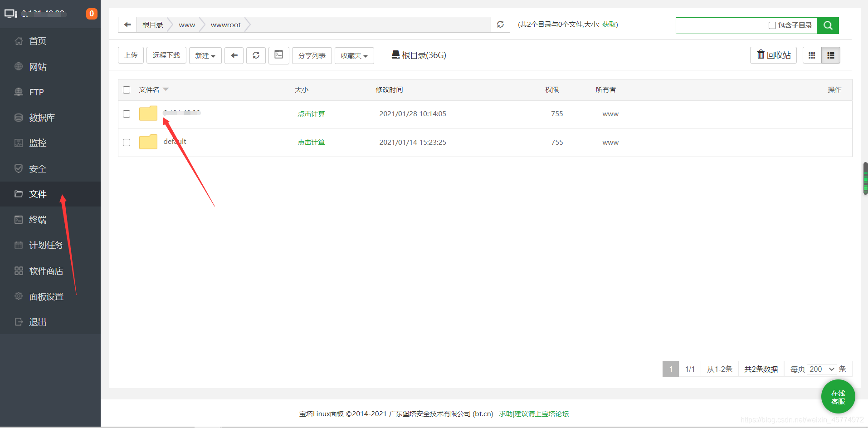Refresh the file list with the refresh icon
The height and width of the screenshot is (428, 868).
(x=256, y=55)
